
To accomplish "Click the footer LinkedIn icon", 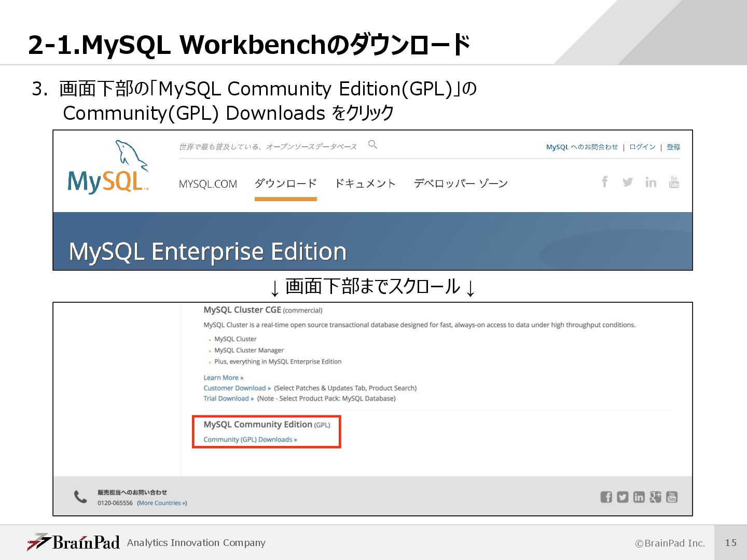I will coord(639,497).
